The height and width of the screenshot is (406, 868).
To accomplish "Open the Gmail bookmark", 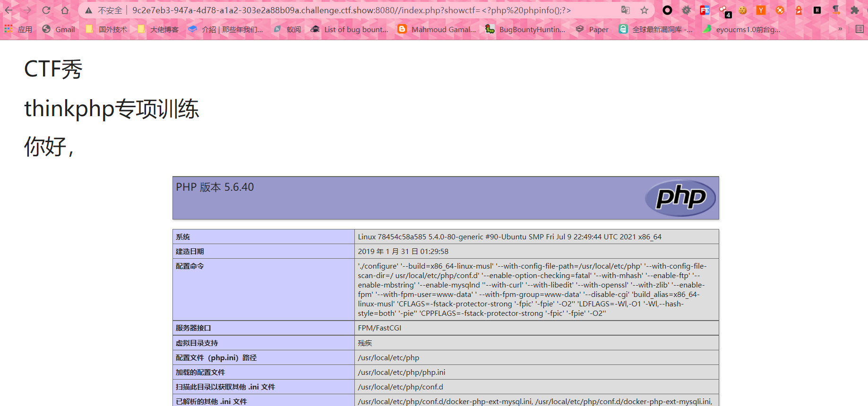I will (59, 29).
